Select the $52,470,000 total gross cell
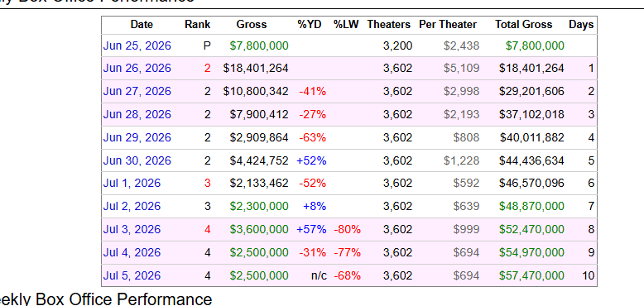Image resolution: width=644 pixels, height=306 pixels. point(531,229)
